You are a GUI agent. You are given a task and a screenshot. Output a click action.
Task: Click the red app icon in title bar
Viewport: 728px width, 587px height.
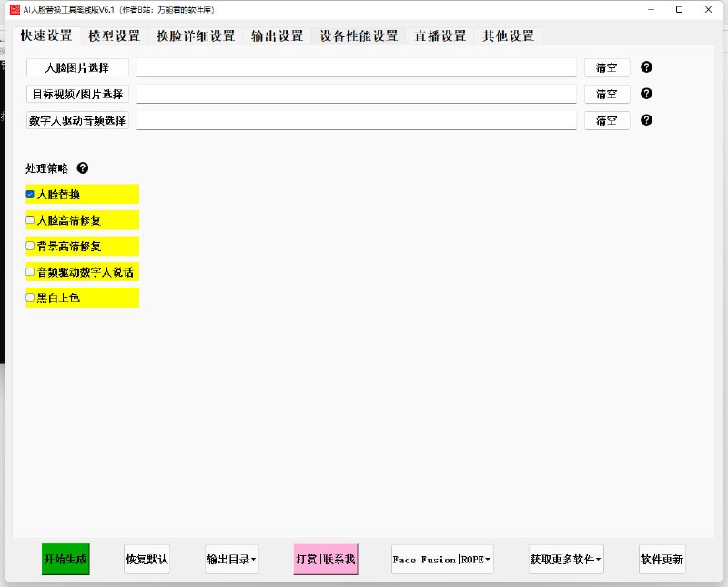[14, 9]
